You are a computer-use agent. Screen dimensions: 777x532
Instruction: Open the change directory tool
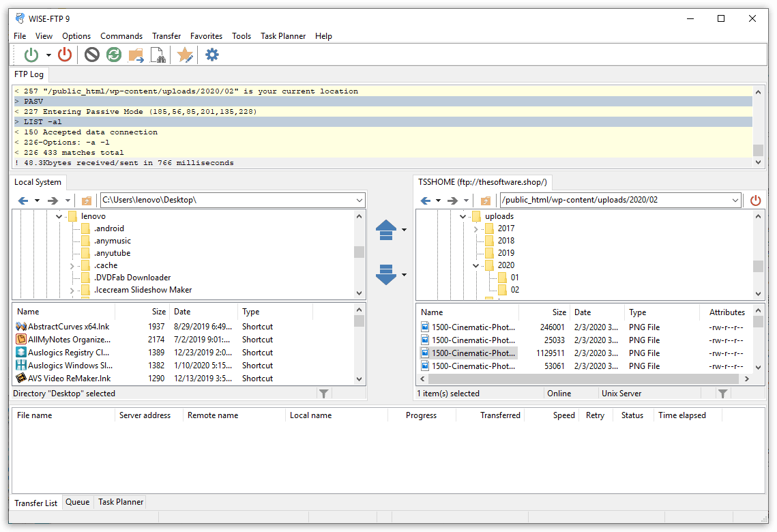click(x=136, y=55)
